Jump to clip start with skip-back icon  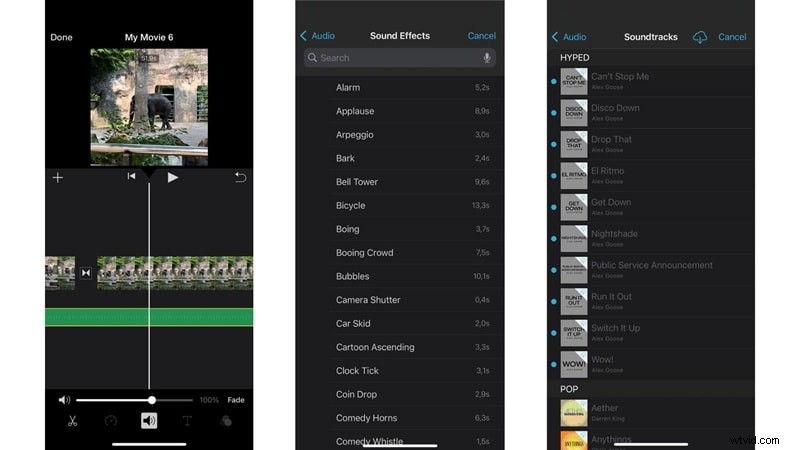pyautogui.click(x=131, y=177)
